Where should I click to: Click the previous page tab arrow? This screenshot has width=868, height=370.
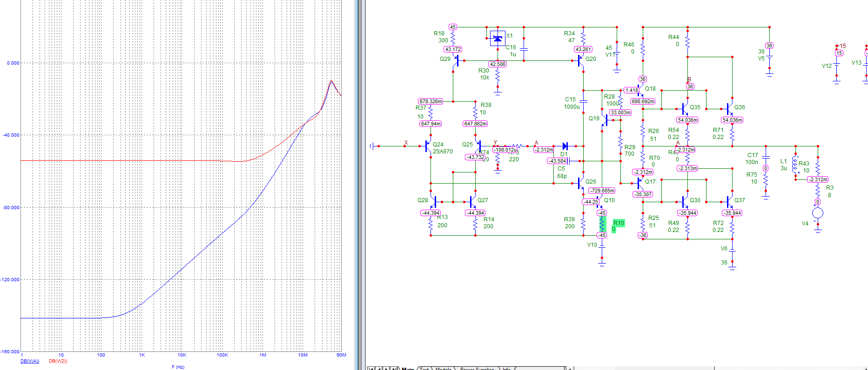click(378, 369)
